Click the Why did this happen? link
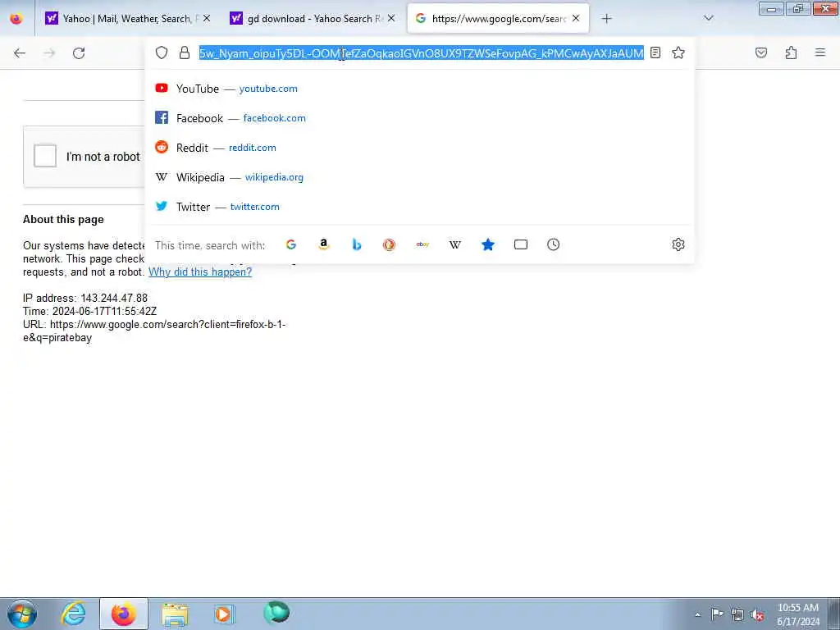The image size is (840, 630). pos(200,272)
